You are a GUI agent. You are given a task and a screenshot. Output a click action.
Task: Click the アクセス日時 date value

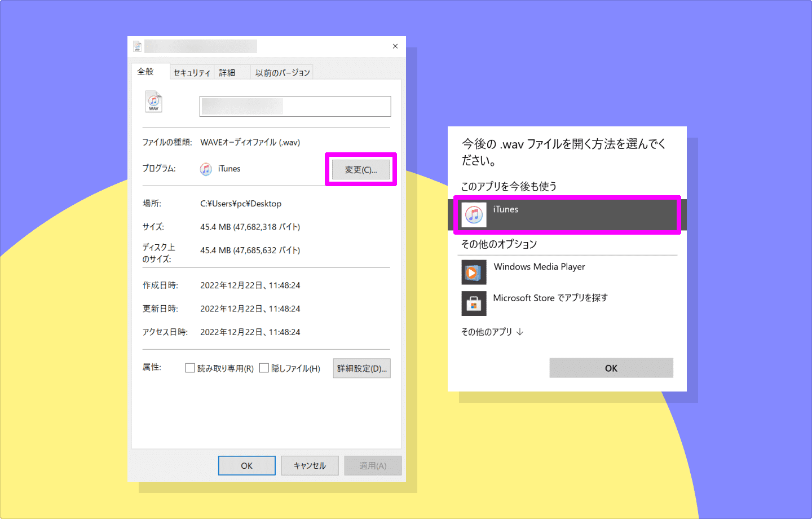(250, 332)
